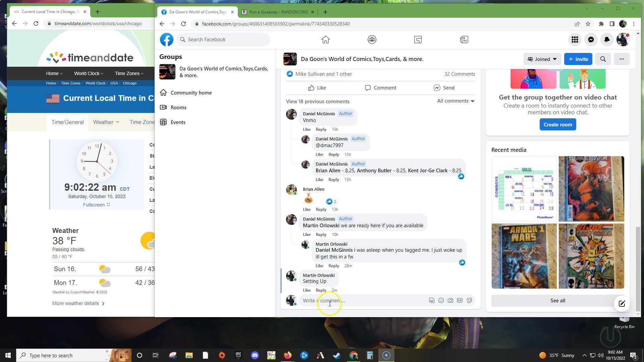Screen dimensions: 644x362
Task: Expand Weather dropdown on timeanddate
Action: [x=106, y=122]
